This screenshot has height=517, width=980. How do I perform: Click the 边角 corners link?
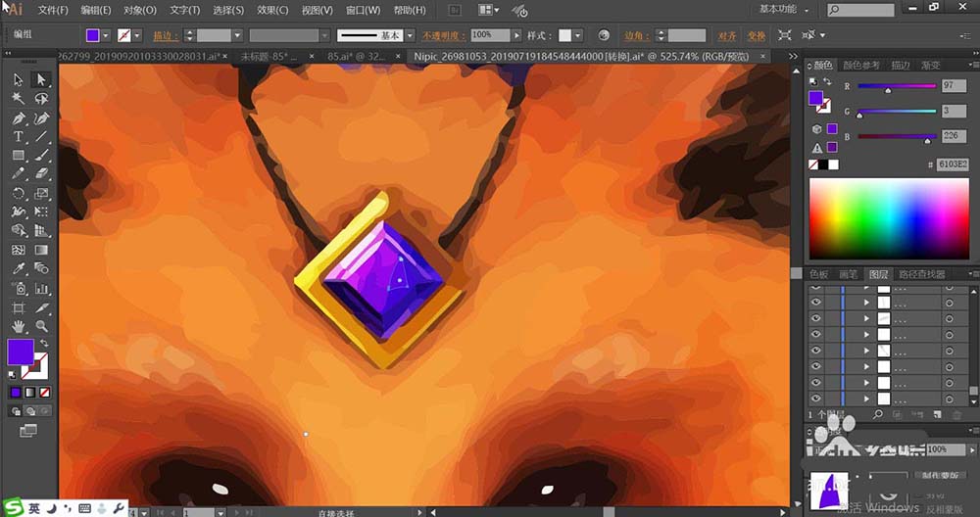coord(636,35)
